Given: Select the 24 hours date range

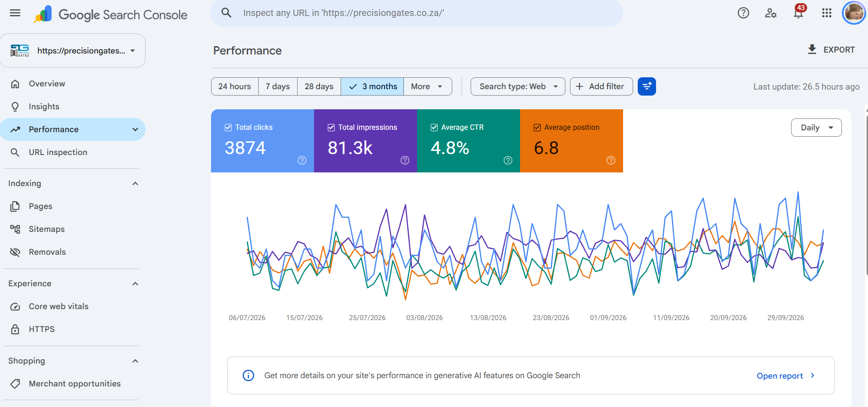Looking at the screenshot, I should coord(235,86).
